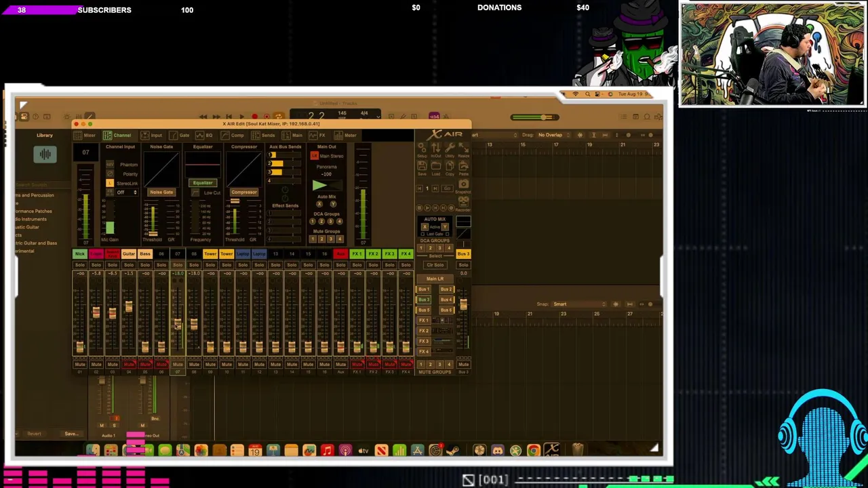The image size is (868, 488).
Task: Mute channel 04 Guitar strip
Action: (x=129, y=365)
